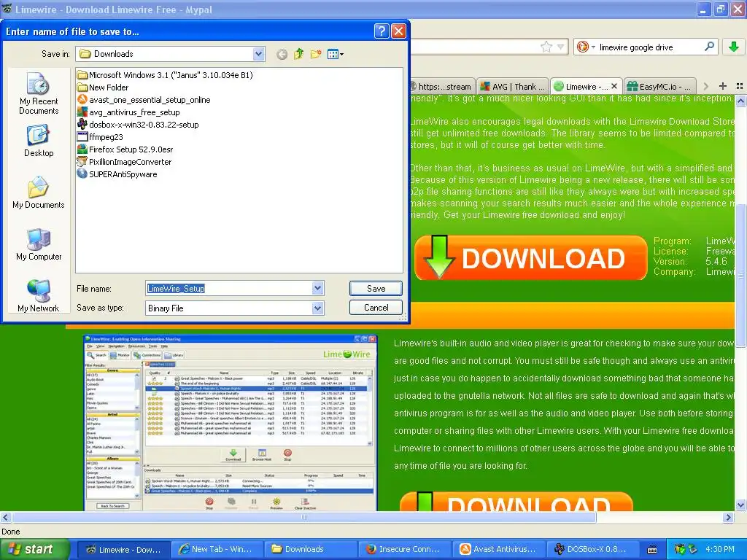Switch to DOSBox-X taskbar item

pos(592,549)
